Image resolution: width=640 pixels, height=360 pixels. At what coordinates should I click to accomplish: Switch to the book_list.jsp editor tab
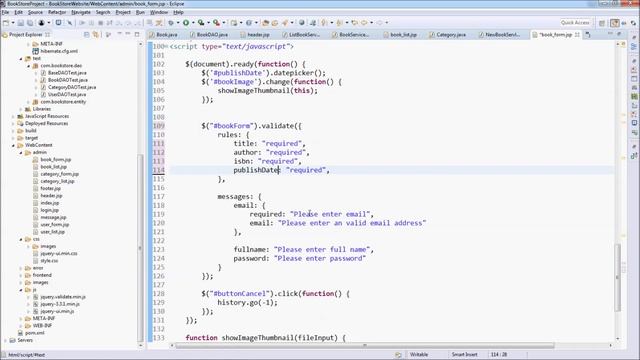(x=401, y=35)
